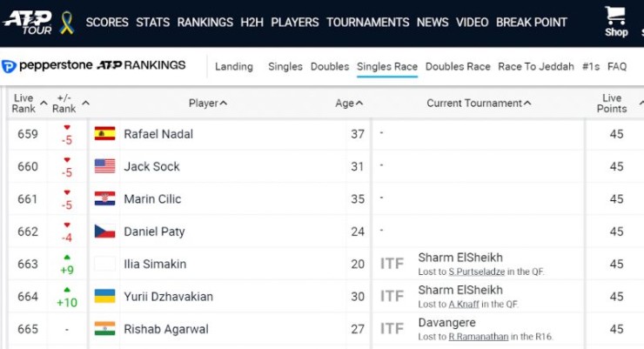Image resolution: width=644 pixels, height=349 pixels.
Task: Open the RANKINGS menu item
Action: coord(205,22)
